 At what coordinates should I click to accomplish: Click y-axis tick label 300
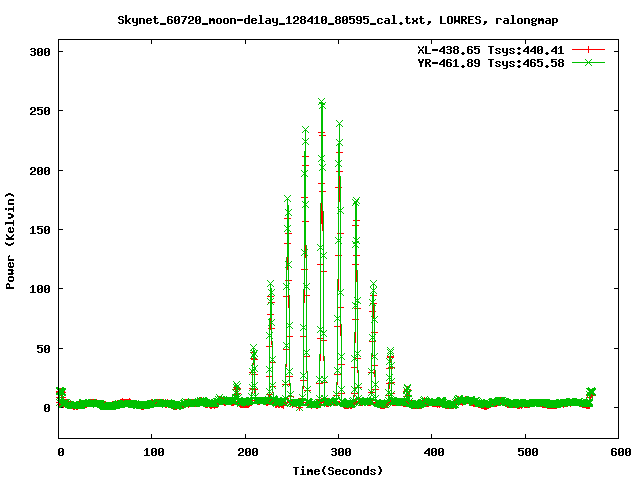click(x=40, y=52)
